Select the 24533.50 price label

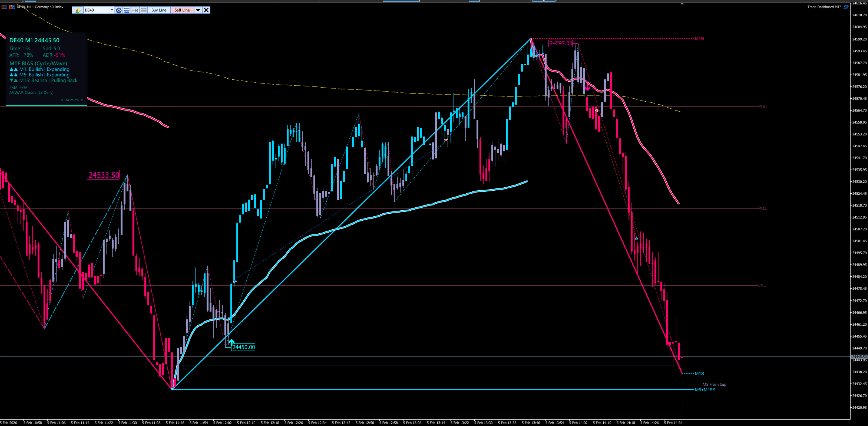pyautogui.click(x=104, y=175)
